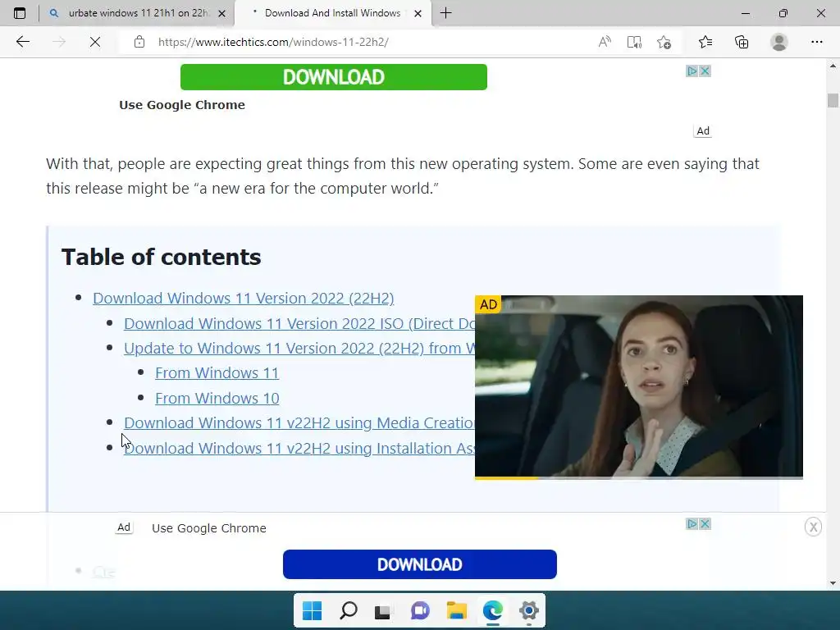The image size is (840, 630).
Task: Open Chat app on taskbar
Action: click(420, 610)
